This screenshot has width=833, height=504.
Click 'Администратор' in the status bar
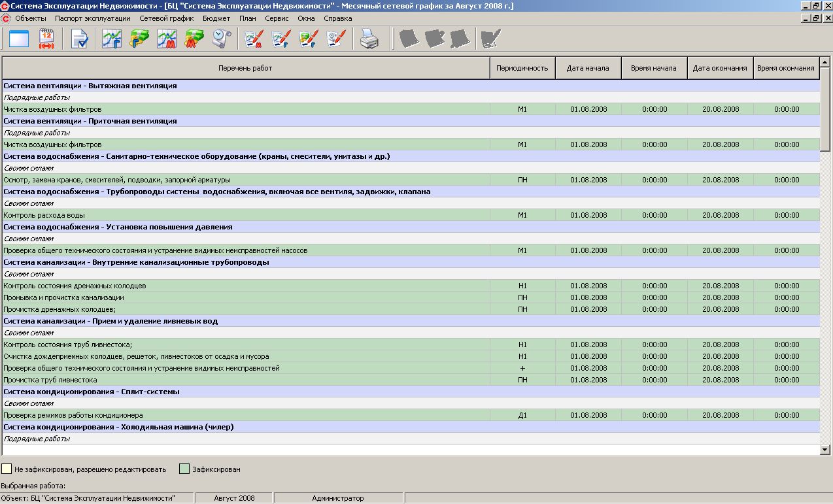click(338, 498)
